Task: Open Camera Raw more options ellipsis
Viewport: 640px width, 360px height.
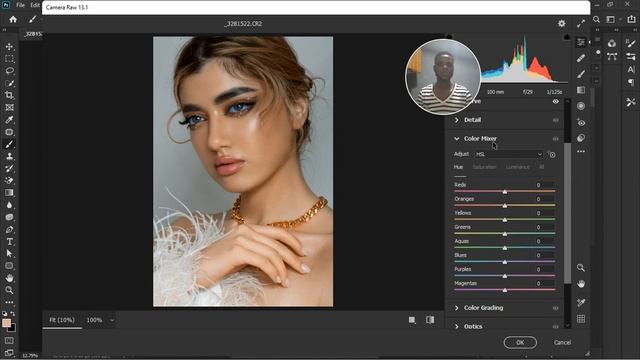Action: pos(581,151)
